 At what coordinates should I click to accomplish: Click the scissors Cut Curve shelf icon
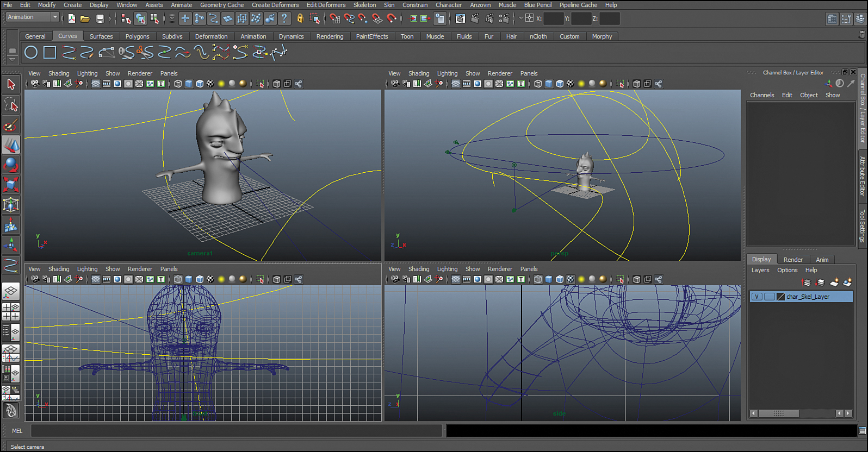145,52
